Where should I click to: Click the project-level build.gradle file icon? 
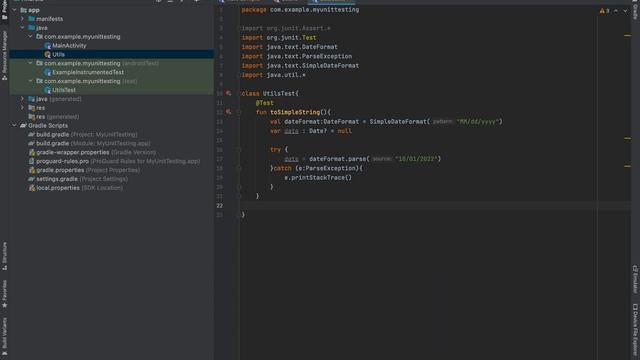[31, 134]
